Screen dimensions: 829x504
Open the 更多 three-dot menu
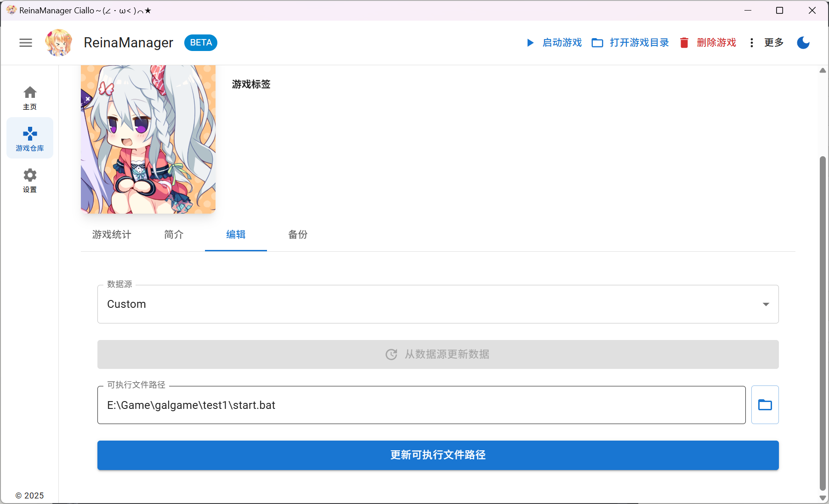pyautogui.click(x=752, y=42)
